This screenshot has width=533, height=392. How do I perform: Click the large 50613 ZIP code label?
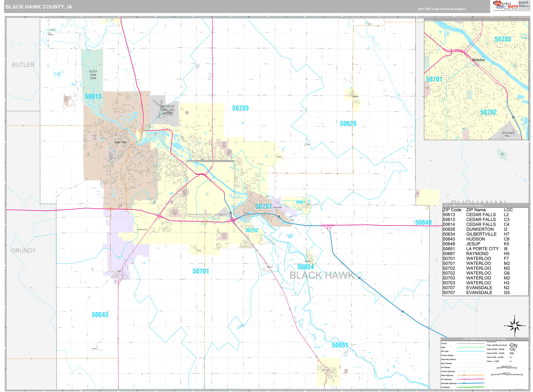[93, 97]
